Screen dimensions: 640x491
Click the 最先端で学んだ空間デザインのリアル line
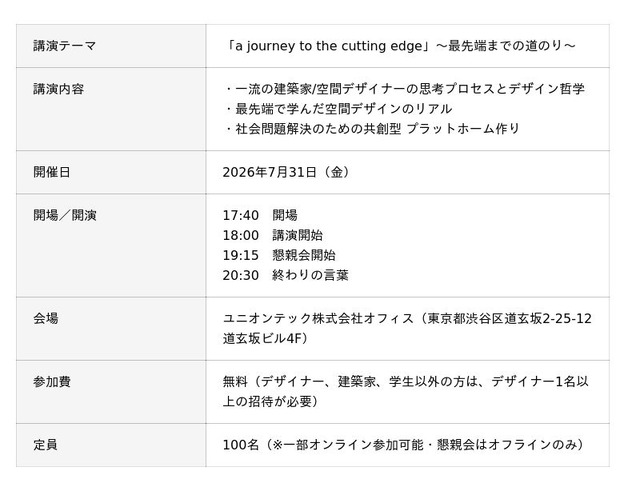pyautogui.click(x=338, y=109)
